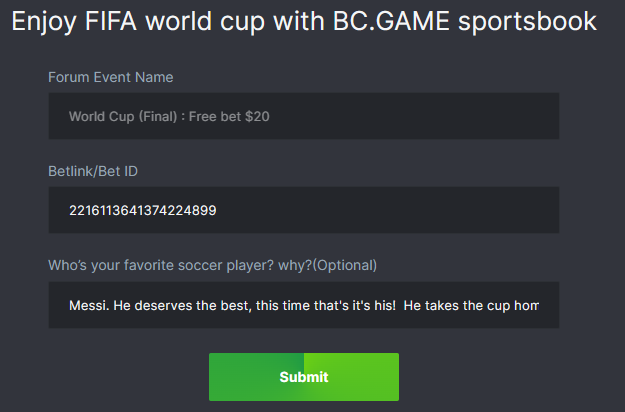Screen dimensions: 625x412
Task: Click the Betlink/Bet ID text box
Action: coord(303,210)
